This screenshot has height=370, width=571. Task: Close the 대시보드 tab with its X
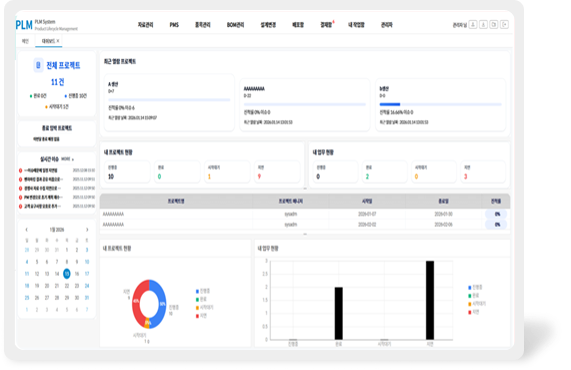[58, 41]
